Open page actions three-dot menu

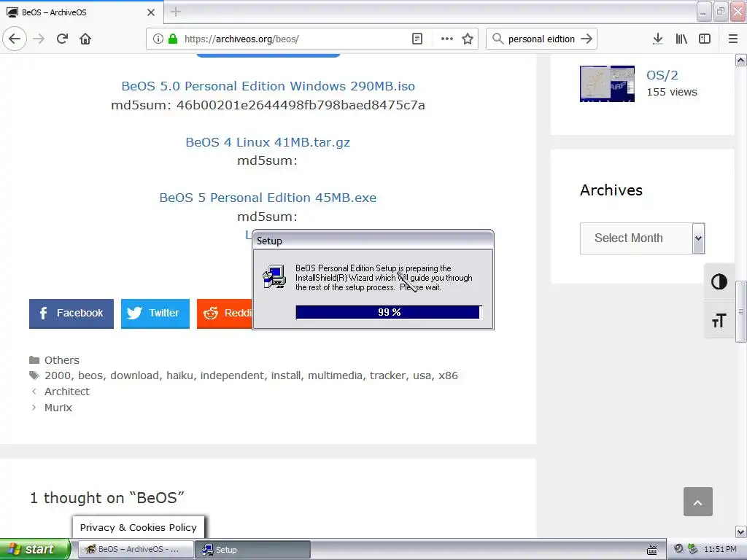click(447, 39)
